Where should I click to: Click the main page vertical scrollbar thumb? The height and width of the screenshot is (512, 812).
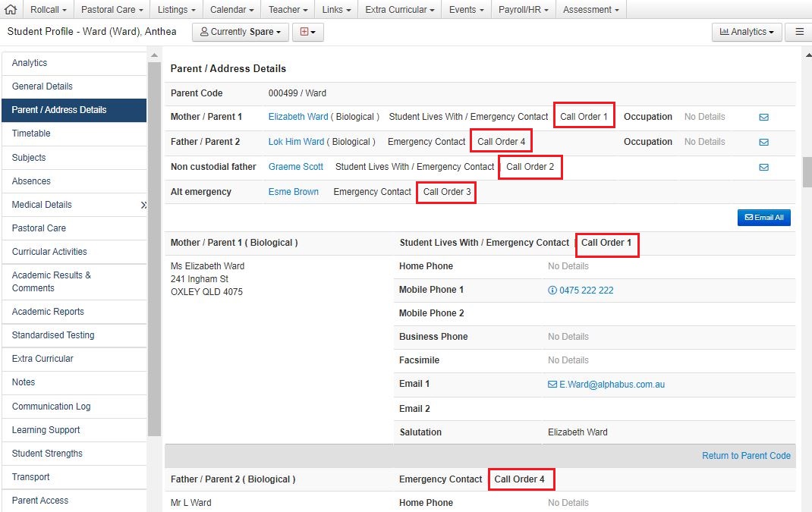807,171
